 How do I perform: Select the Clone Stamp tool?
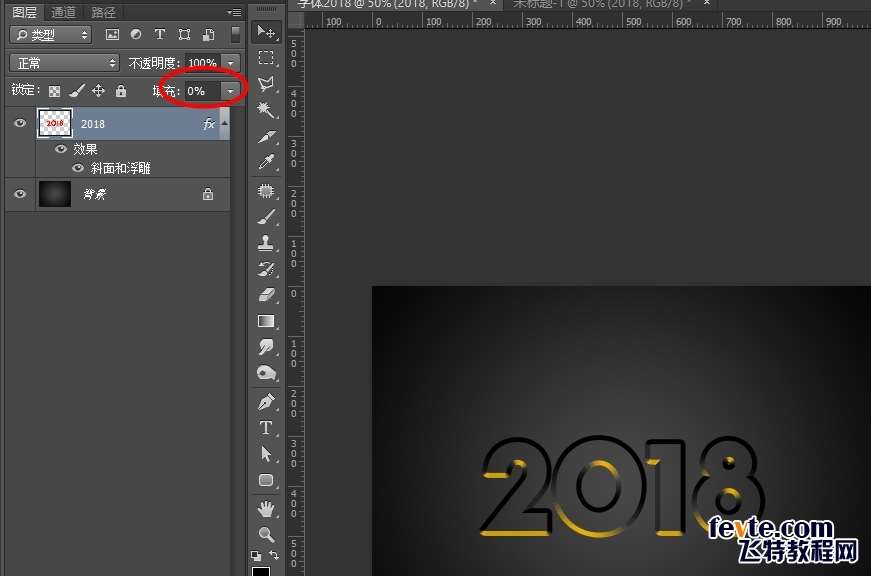[x=266, y=243]
